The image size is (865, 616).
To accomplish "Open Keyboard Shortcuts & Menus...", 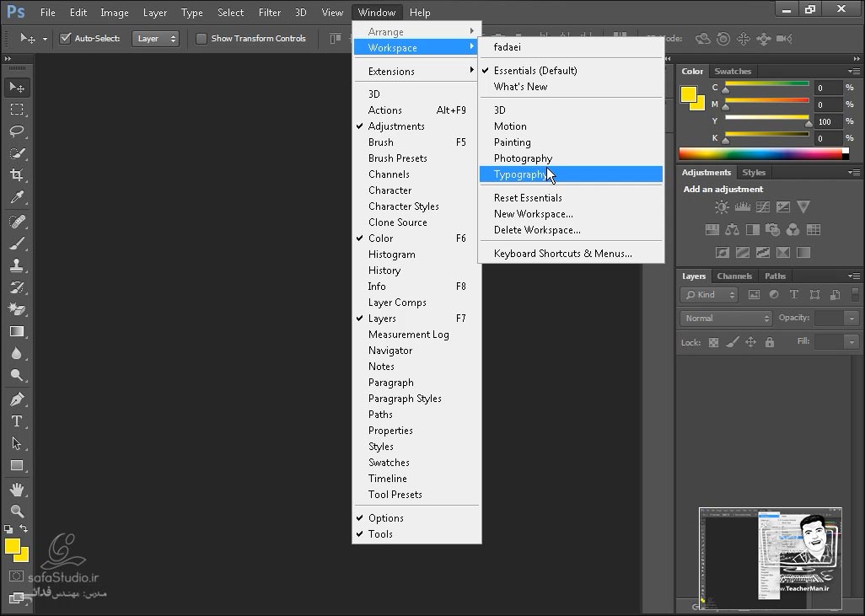I will coord(571,254).
